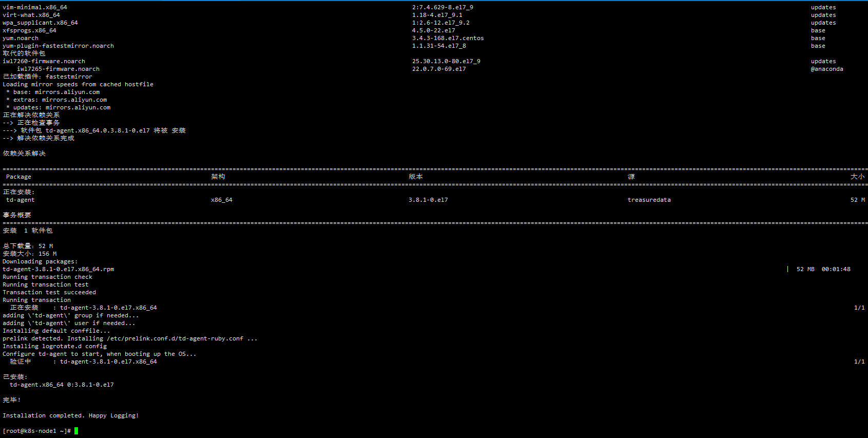The height and width of the screenshot is (438, 868).
Task: Click the 大小 column header
Action: pyautogui.click(x=858, y=177)
